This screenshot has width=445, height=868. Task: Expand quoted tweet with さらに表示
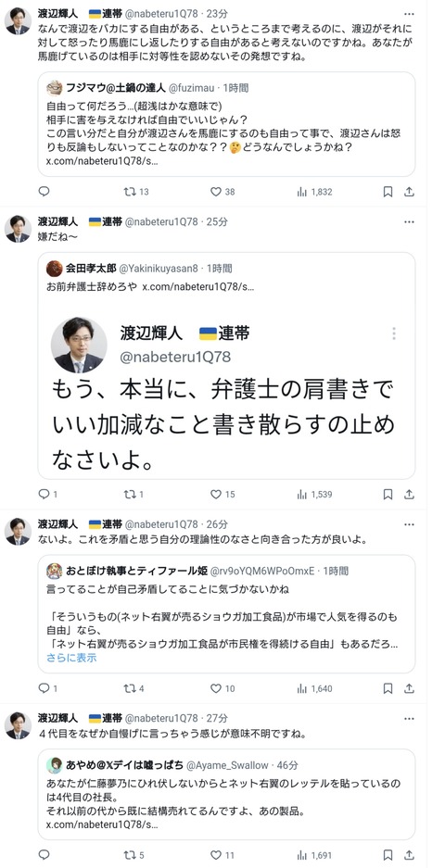(71, 658)
